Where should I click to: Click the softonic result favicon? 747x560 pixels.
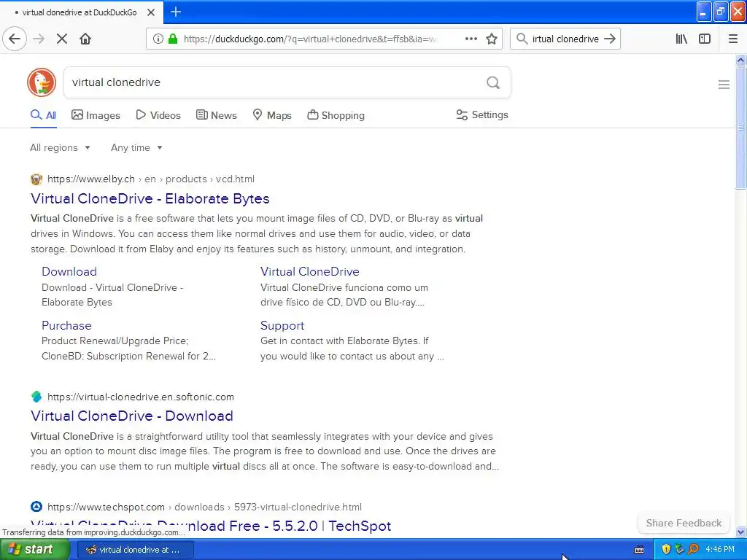tap(36, 397)
